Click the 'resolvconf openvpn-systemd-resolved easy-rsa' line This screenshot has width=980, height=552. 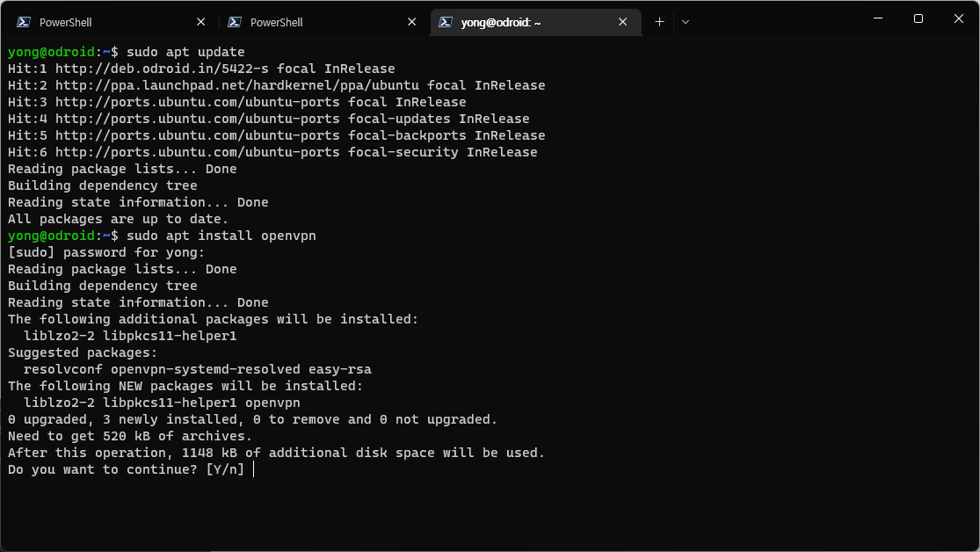tap(198, 369)
